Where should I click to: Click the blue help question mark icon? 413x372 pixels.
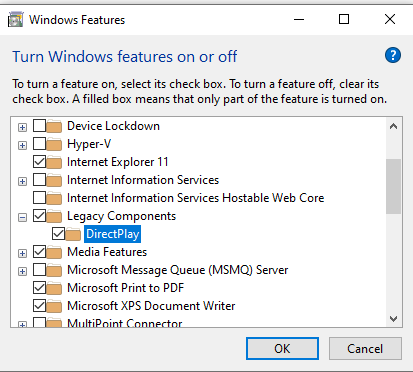(x=393, y=55)
